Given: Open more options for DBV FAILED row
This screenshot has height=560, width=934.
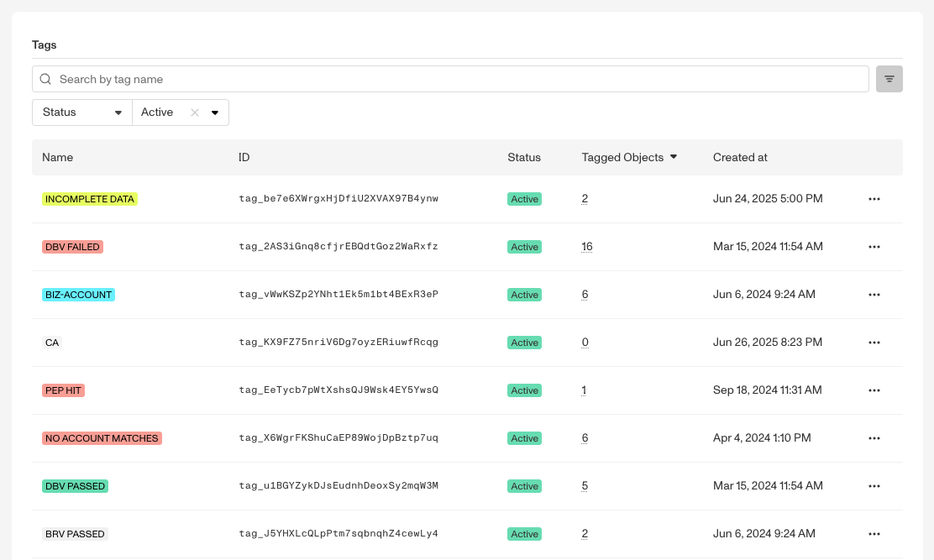Looking at the screenshot, I should pyautogui.click(x=874, y=247).
